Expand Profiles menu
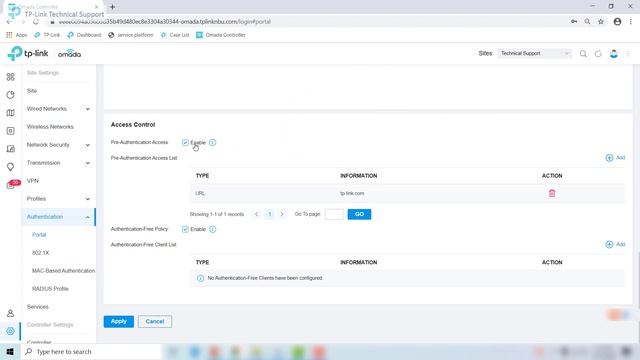This screenshot has height=360, width=640. point(58,199)
